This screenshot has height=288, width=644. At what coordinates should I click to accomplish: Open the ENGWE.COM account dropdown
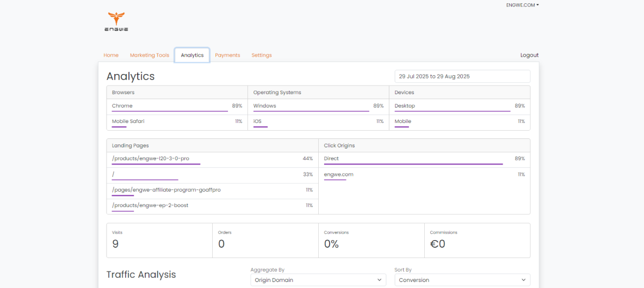pyautogui.click(x=522, y=5)
